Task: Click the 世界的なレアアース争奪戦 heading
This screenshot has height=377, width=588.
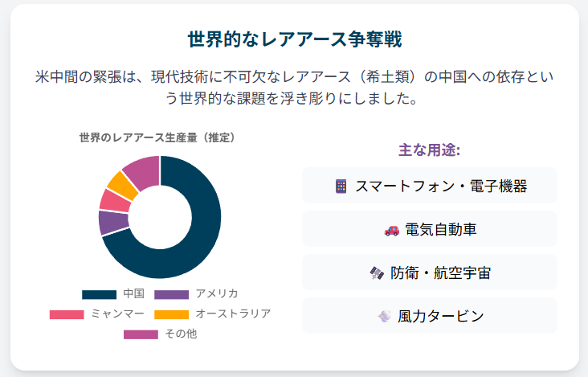Action: point(294,39)
